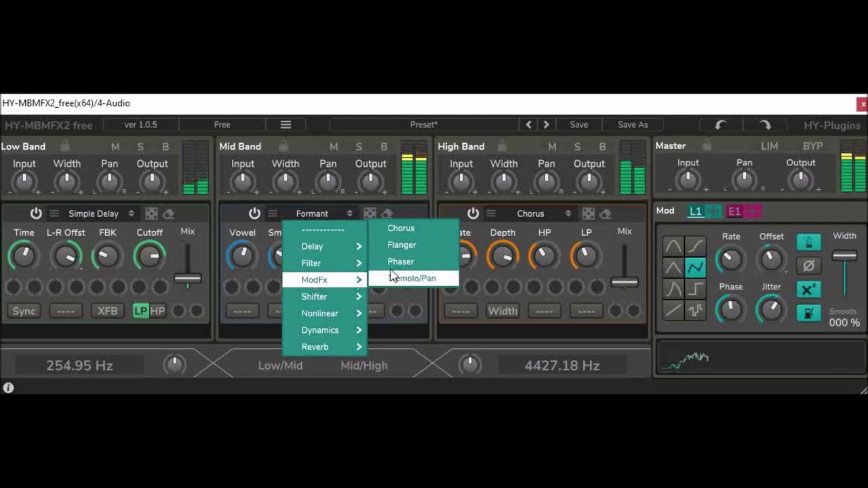This screenshot has width=868, height=488.
Task: Click the Save As button
Action: pyautogui.click(x=633, y=125)
